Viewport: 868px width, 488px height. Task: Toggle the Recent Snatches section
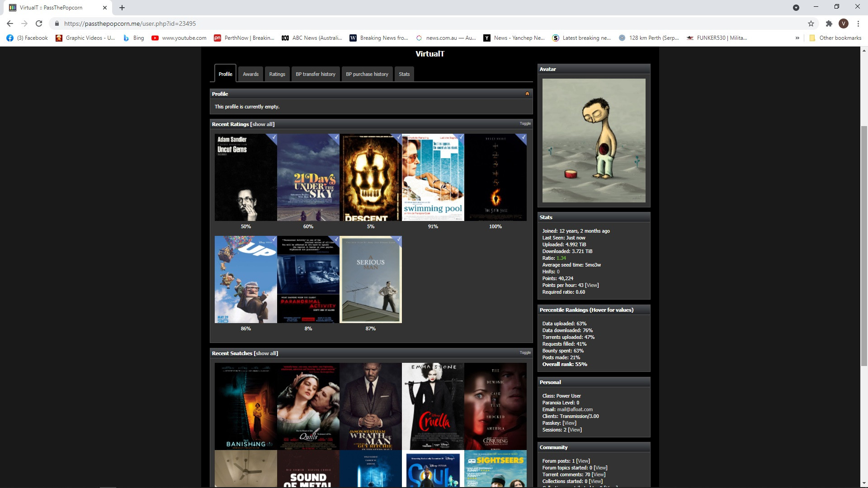(525, 352)
